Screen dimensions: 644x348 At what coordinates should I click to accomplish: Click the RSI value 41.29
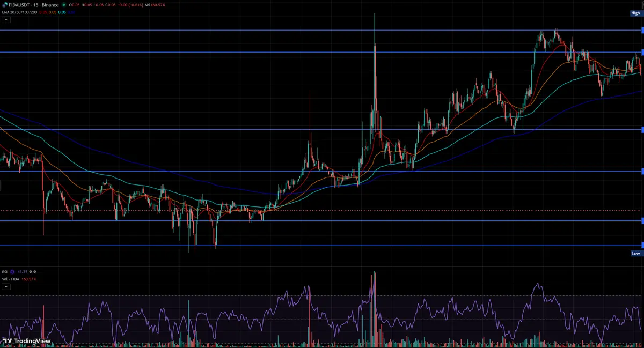point(23,272)
